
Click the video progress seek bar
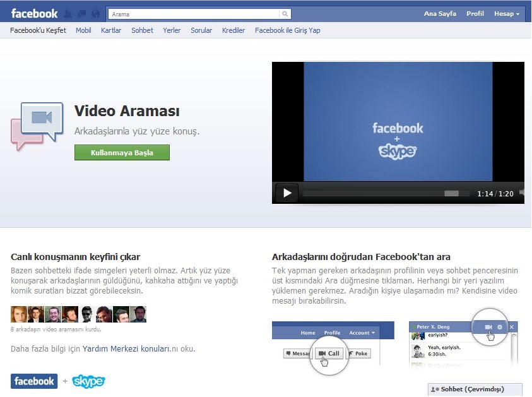(x=386, y=193)
